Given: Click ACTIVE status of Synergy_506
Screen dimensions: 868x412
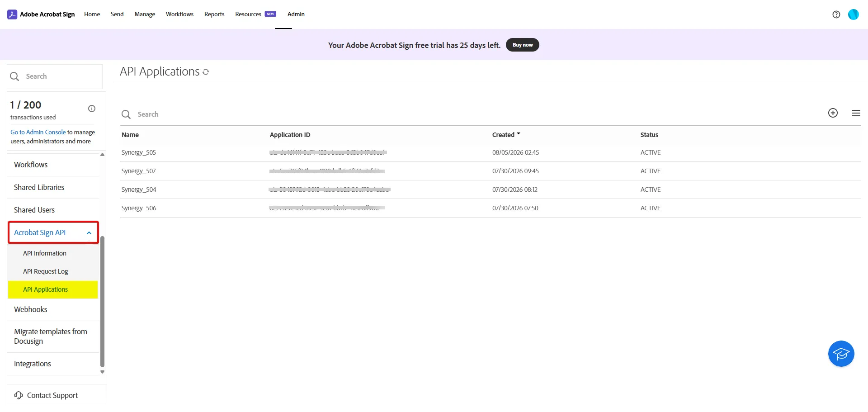Looking at the screenshot, I should [651, 208].
